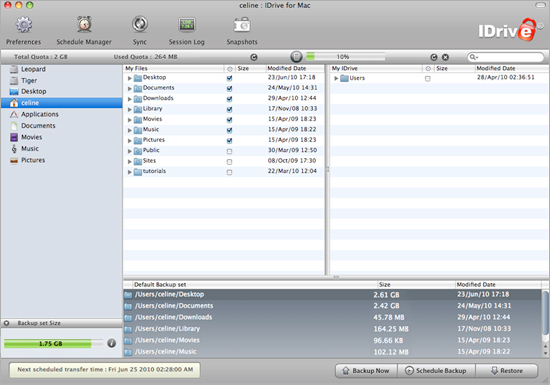Click trash icon beside quota bar
Screen dimensions: 550x385
pos(296,56)
